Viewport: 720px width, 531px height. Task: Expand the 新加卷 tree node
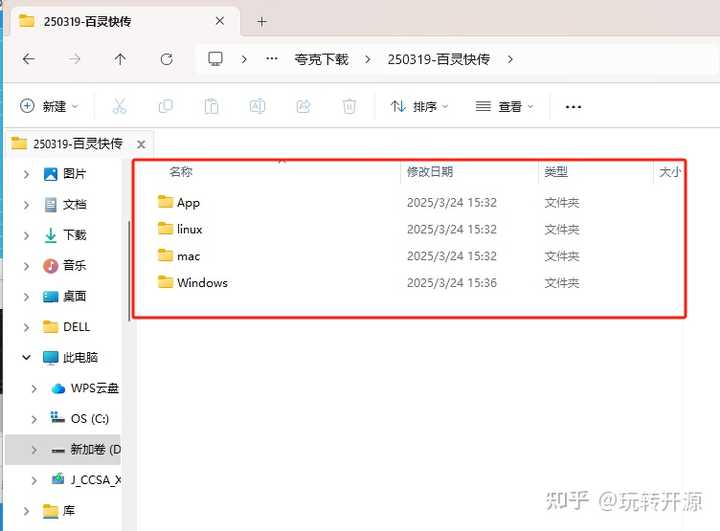(34, 450)
